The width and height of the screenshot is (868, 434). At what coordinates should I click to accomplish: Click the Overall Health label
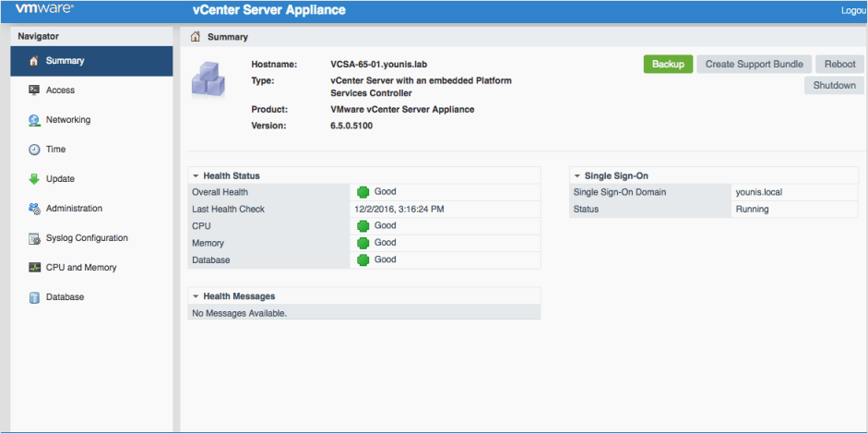click(x=220, y=192)
